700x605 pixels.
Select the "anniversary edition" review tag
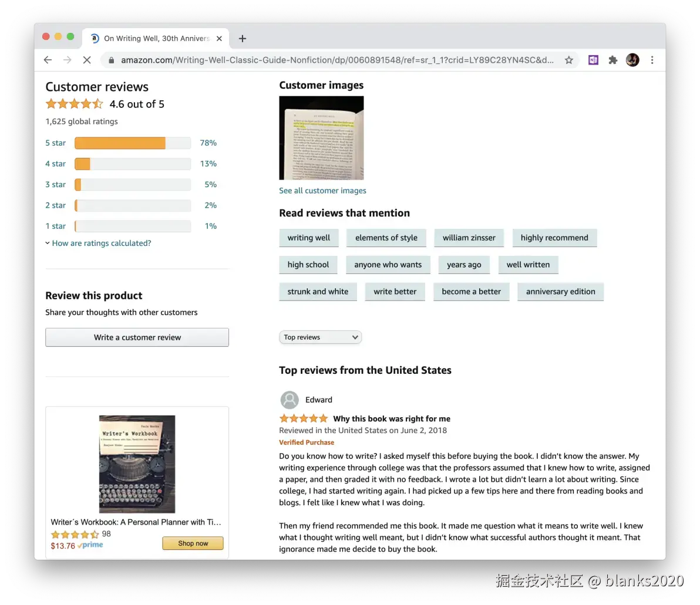pos(560,292)
